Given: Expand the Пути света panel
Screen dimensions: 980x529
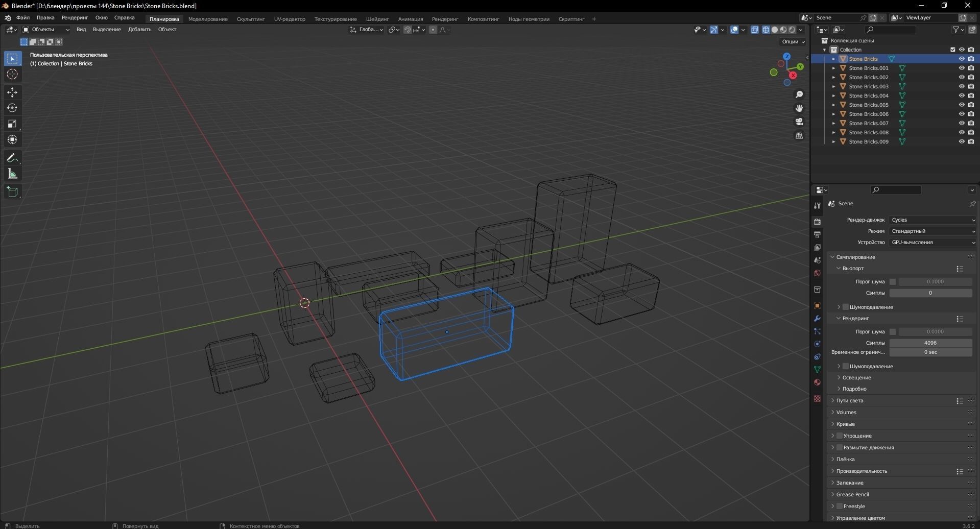Looking at the screenshot, I should coord(850,401).
